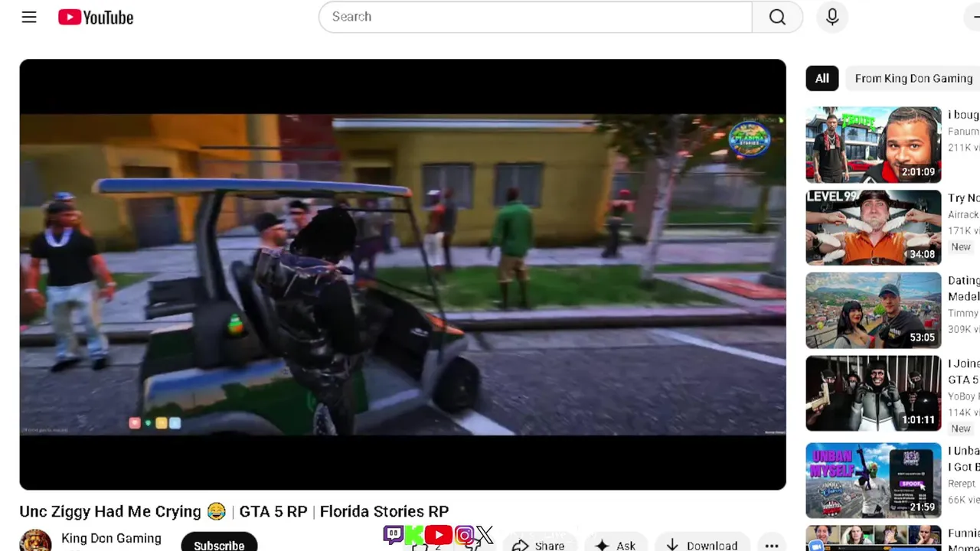Select From King Don Gaming chip

point(913,78)
